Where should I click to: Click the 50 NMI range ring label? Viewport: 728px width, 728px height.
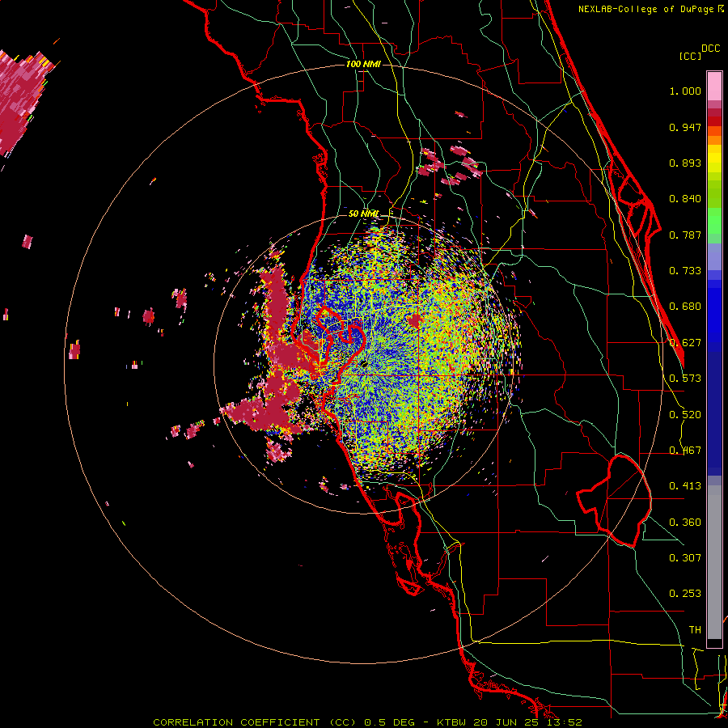pyautogui.click(x=363, y=214)
